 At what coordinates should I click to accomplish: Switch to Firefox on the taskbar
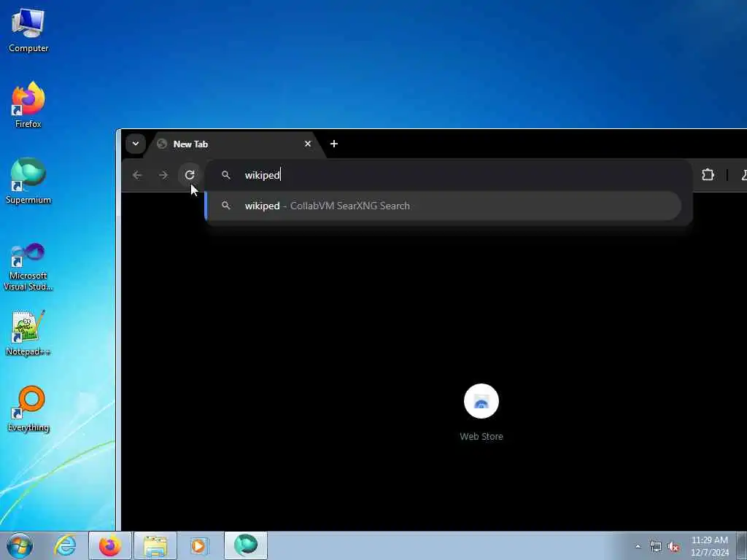pos(110,545)
